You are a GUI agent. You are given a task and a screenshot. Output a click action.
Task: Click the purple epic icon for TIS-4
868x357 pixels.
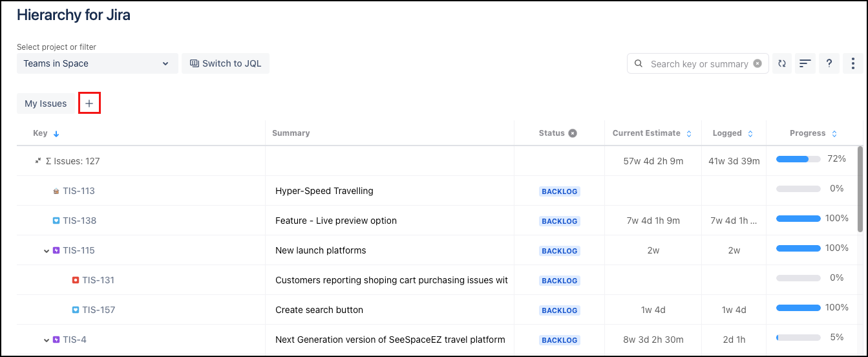coord(56,340)
